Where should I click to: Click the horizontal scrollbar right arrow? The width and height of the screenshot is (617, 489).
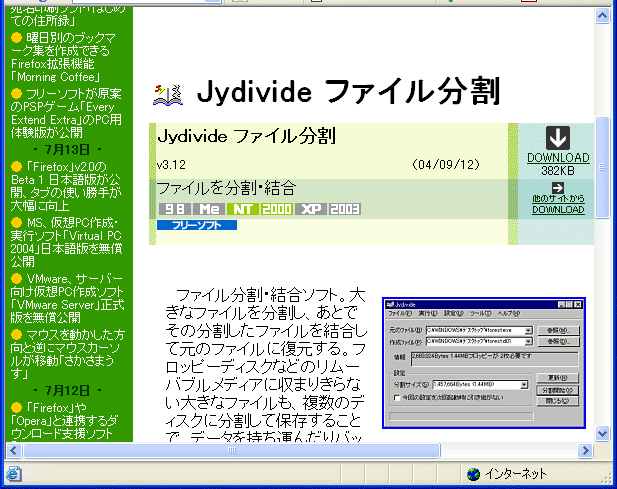[585, 450]
